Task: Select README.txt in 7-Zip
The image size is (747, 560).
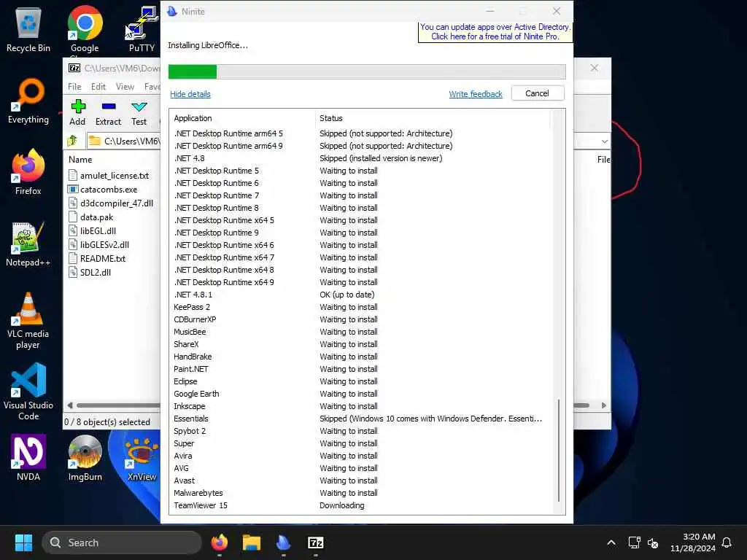Action: click(x=102, y=259)
